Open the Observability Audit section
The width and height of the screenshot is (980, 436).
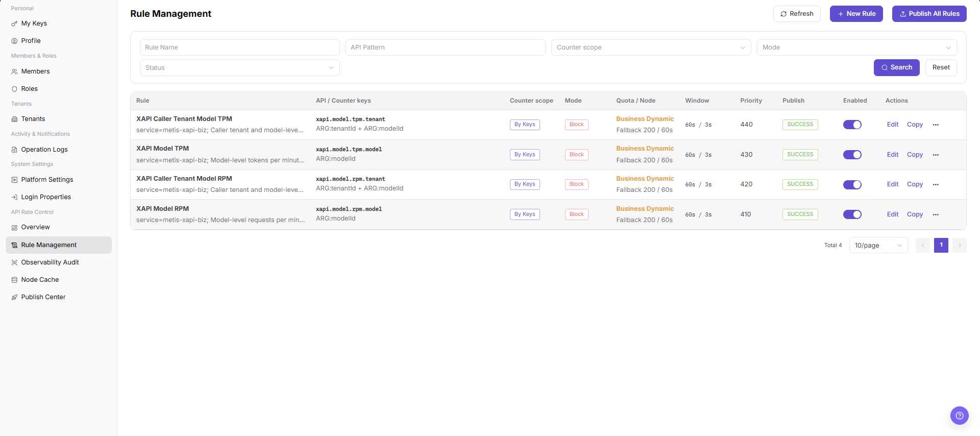pos(58,262)
